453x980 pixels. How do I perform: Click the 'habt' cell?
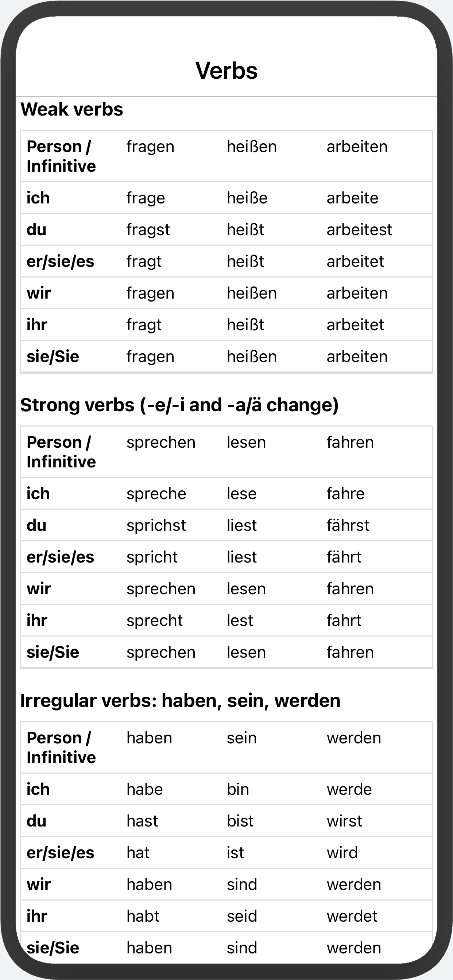[143, 916]
